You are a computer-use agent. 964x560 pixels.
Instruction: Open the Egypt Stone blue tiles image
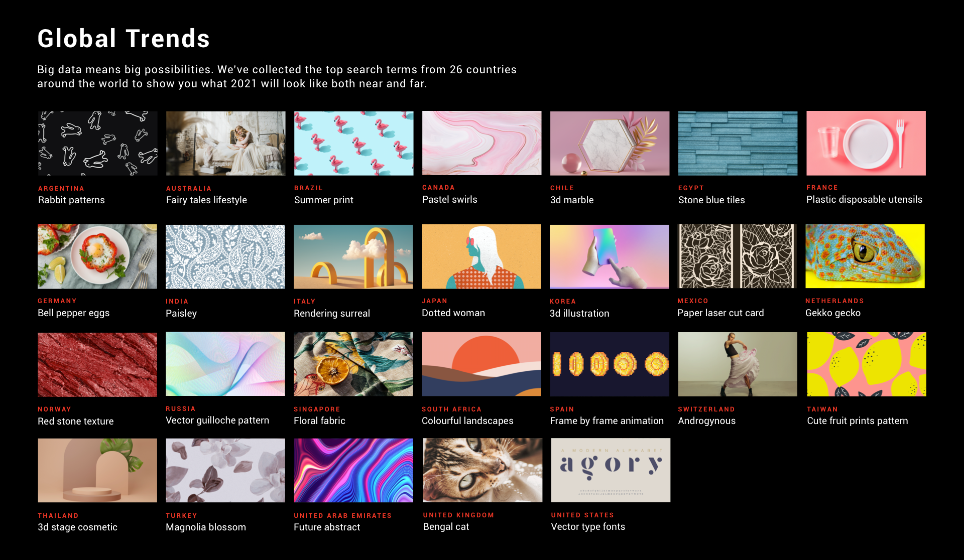tap(737, 143)
